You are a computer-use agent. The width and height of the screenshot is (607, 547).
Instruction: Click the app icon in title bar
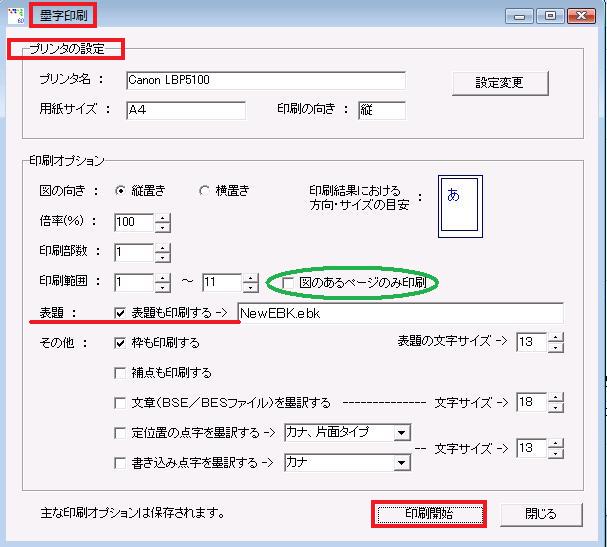(14, 15)
